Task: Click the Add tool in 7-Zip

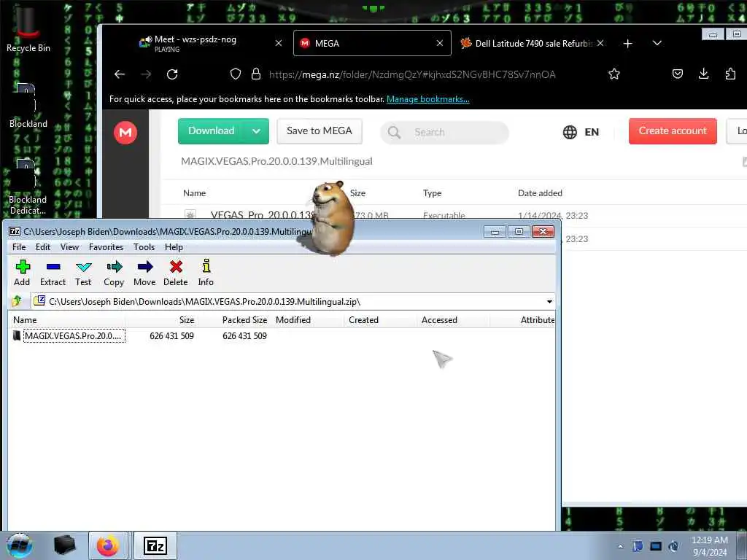Action: 22,273
